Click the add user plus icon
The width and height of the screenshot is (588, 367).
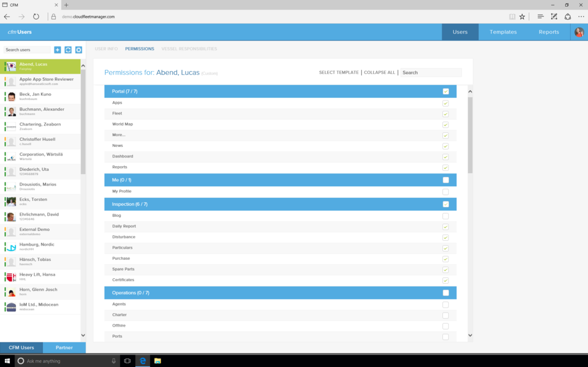coord(58,50)
